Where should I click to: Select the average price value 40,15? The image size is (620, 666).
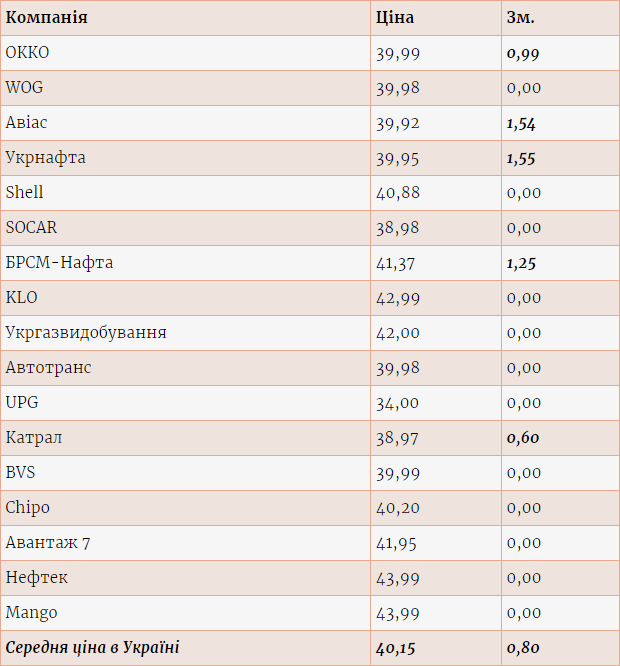click(x=395, y=648)
